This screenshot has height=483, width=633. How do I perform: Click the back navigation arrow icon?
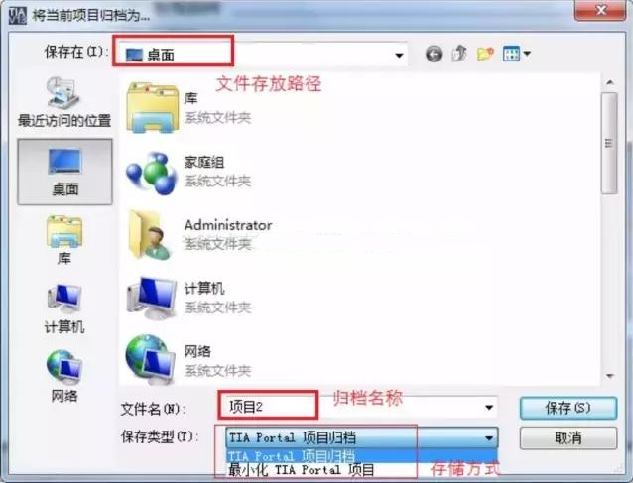click(x=434, y=54)
